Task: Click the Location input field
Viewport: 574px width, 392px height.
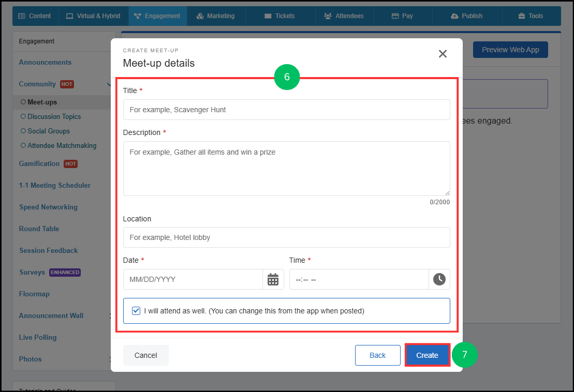Action: tap(287, 237)
